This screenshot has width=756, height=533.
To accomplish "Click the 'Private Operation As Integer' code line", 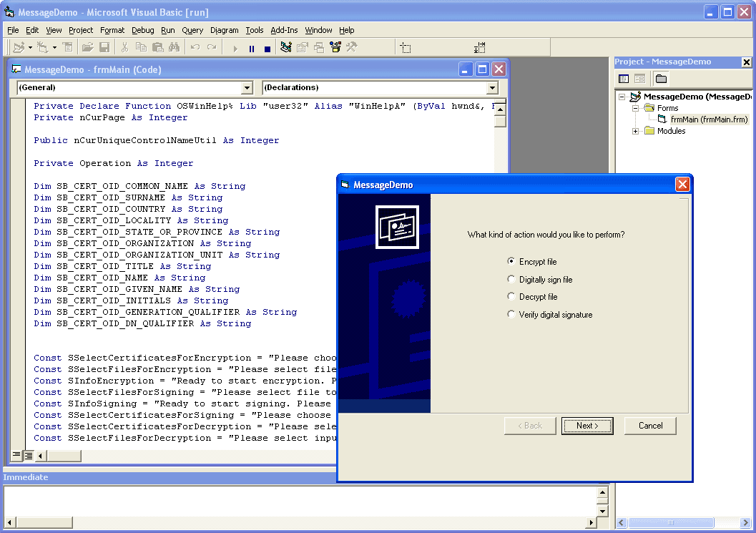I will tap(113, 163).
